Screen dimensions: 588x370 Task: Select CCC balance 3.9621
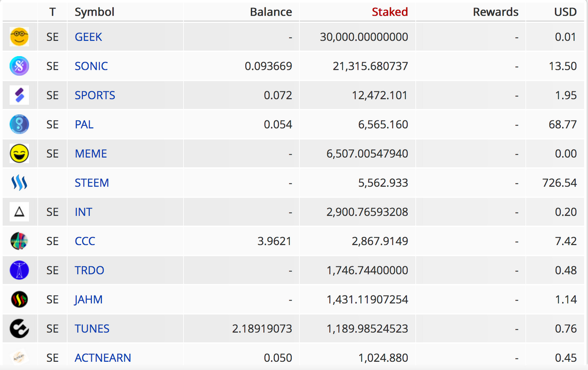coord(275,241)
